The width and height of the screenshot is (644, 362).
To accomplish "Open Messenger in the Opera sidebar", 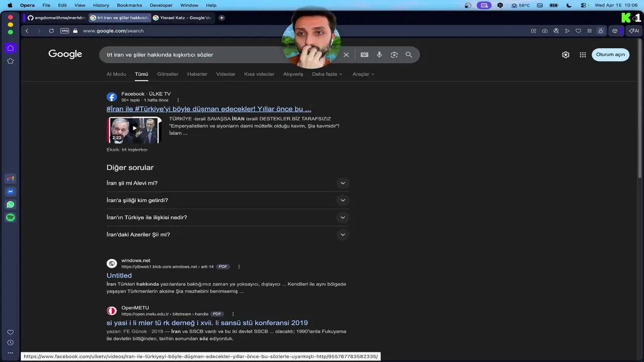I will [x=10, y=192].
